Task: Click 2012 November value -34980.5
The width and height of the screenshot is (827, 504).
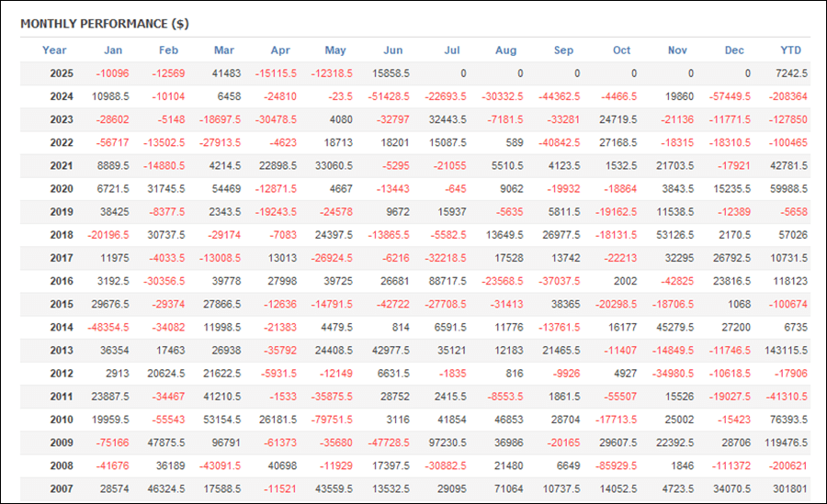Action: pyautogui.click(x=673, y=374)
